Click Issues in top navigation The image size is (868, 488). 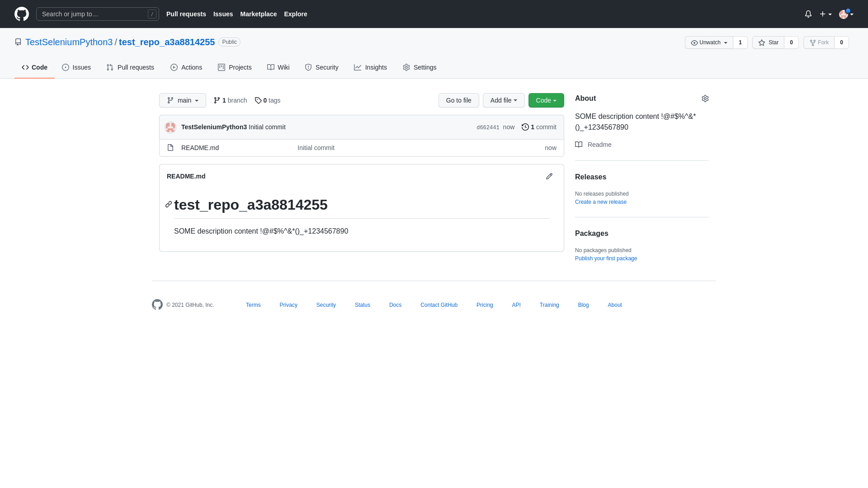tap(223, 14)
